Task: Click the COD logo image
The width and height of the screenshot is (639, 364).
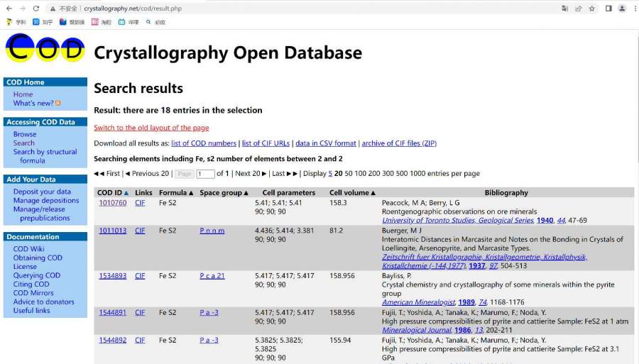Action: tap(45, 48)
